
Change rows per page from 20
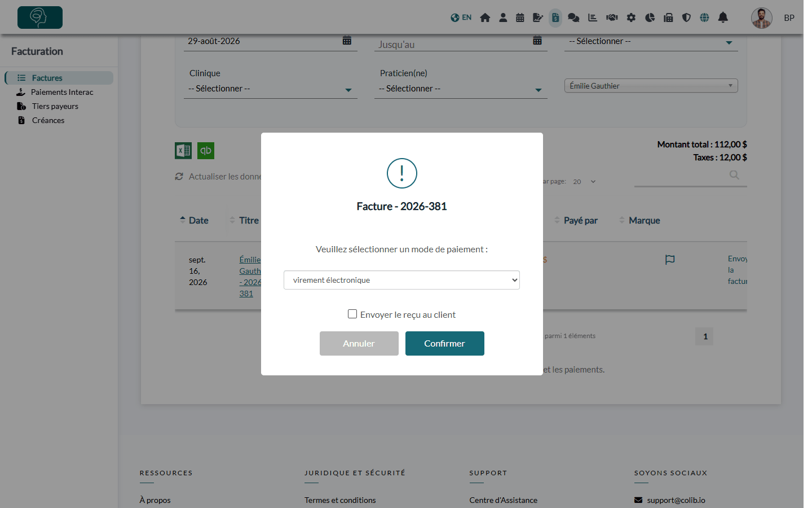click(584, 182)
